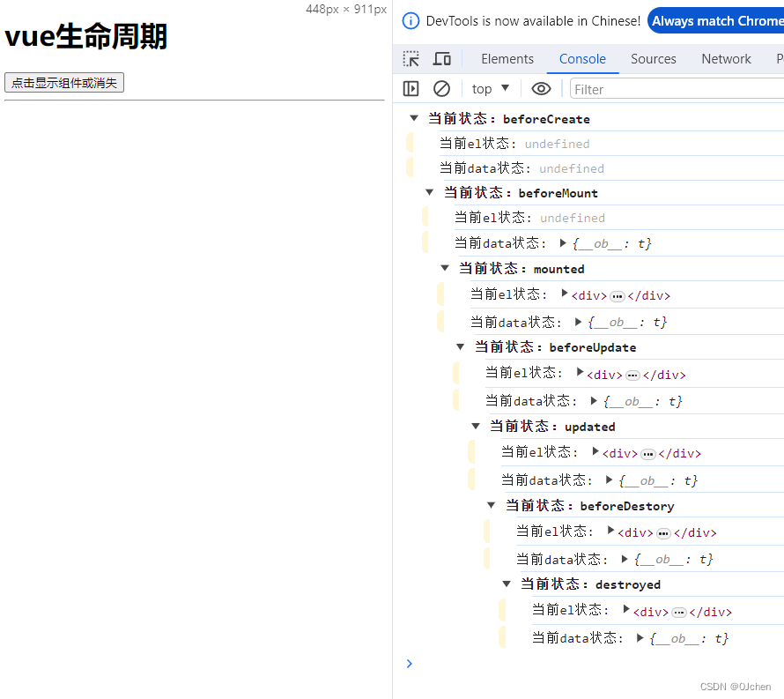The width and height of the screenshot is (784, 699).
Task: Click ellipsis badge in mounted div
Action: coord(618,297)
